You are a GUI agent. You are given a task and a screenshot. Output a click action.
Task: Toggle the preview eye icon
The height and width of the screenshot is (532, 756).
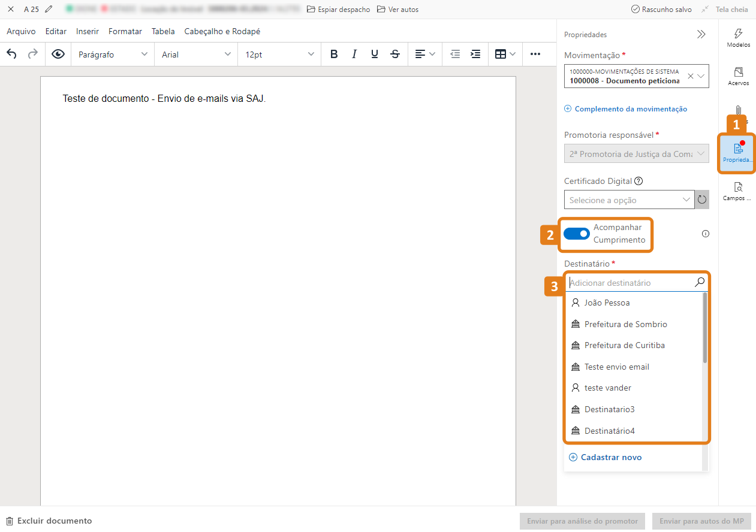[58, 54]
